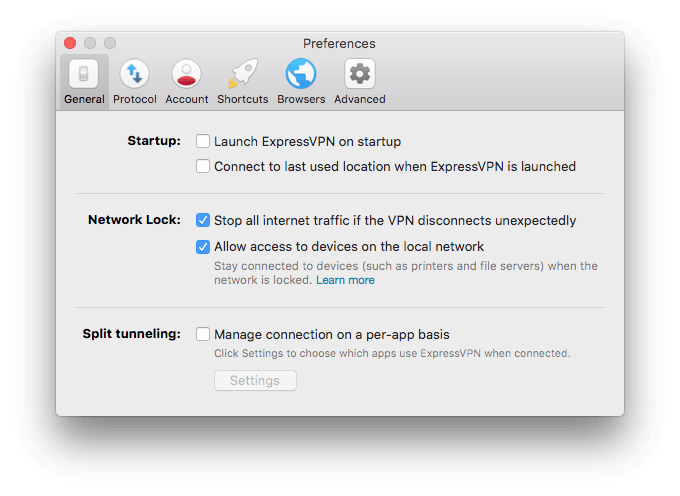Image resolution: width=680 pixels, height=496 pixels.
Task: Enable Manage connection on a per-app basis
Action: (x=203, y=334)
